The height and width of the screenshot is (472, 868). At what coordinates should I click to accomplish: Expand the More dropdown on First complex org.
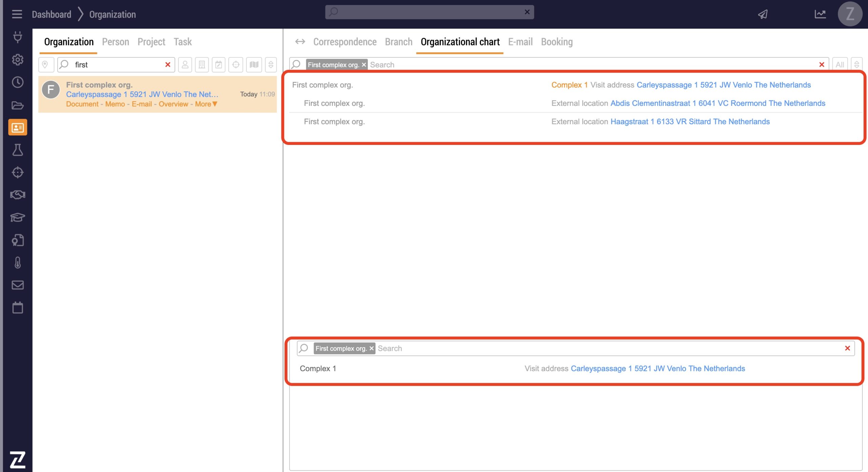pyautogui.click(x=206, y=104)
